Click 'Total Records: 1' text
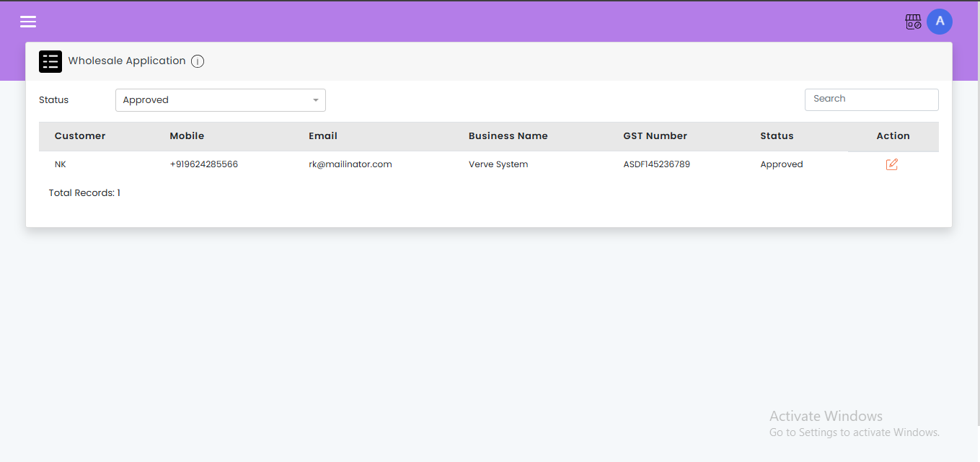The image size is (980, 462). 84,193
